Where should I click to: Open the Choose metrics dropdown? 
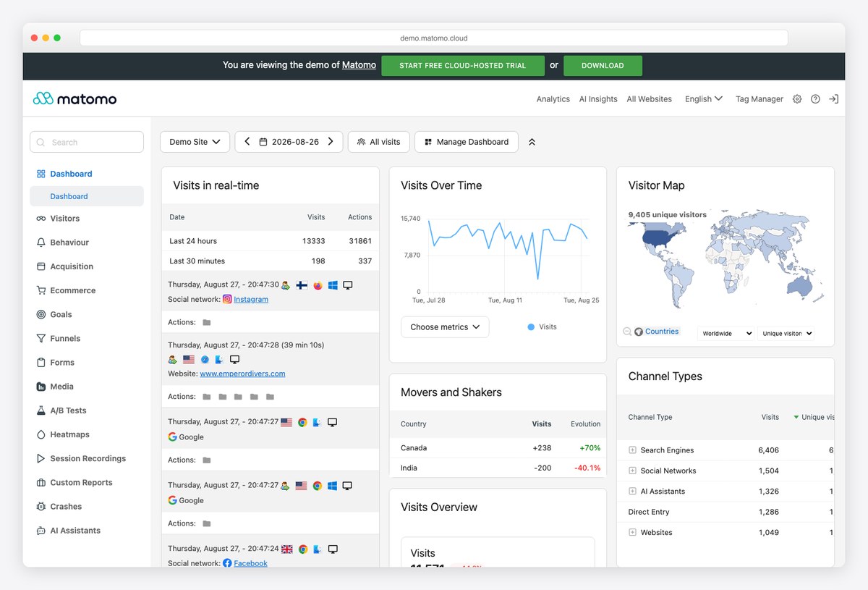[x=445, y=327]
